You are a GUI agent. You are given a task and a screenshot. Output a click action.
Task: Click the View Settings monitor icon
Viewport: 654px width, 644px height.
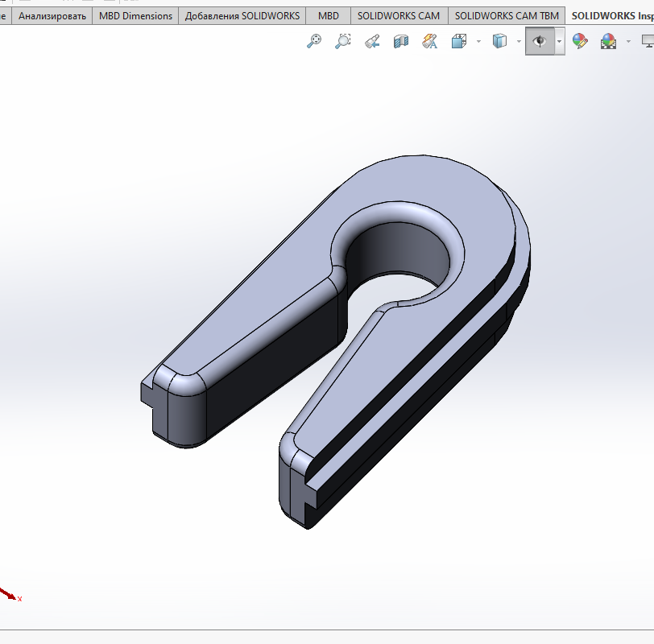[x=647, y=41]
